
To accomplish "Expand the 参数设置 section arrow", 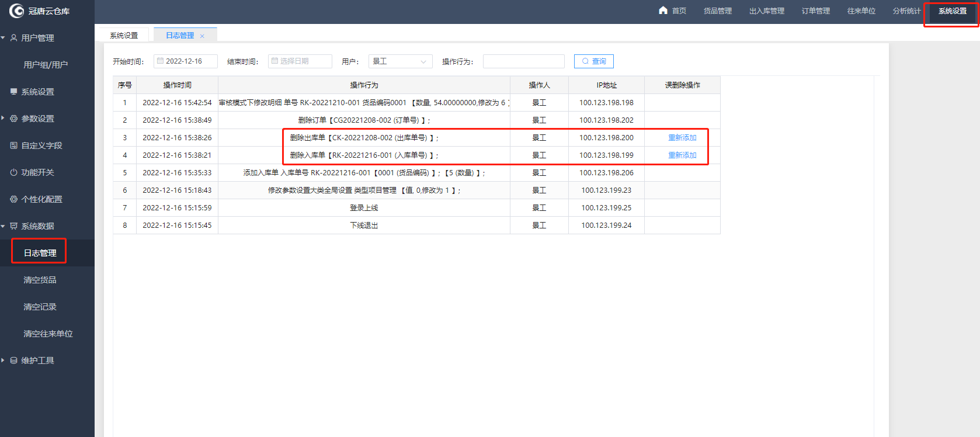I will [x=3, y=118].
